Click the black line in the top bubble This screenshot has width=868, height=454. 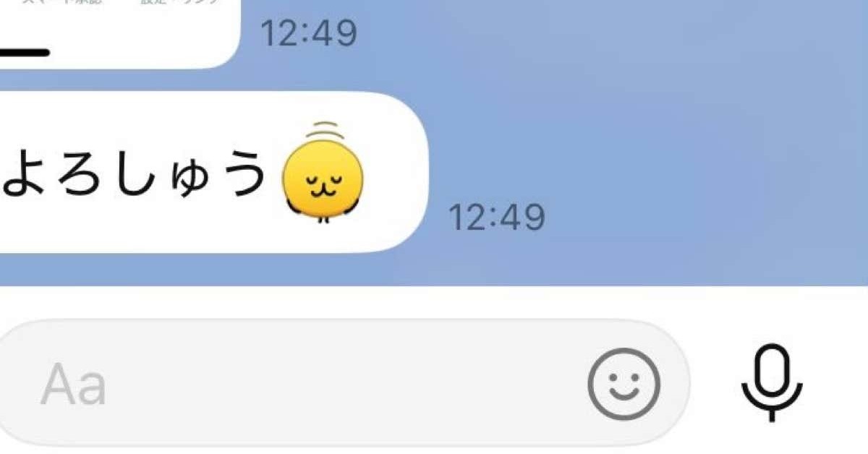coord(25,52)
